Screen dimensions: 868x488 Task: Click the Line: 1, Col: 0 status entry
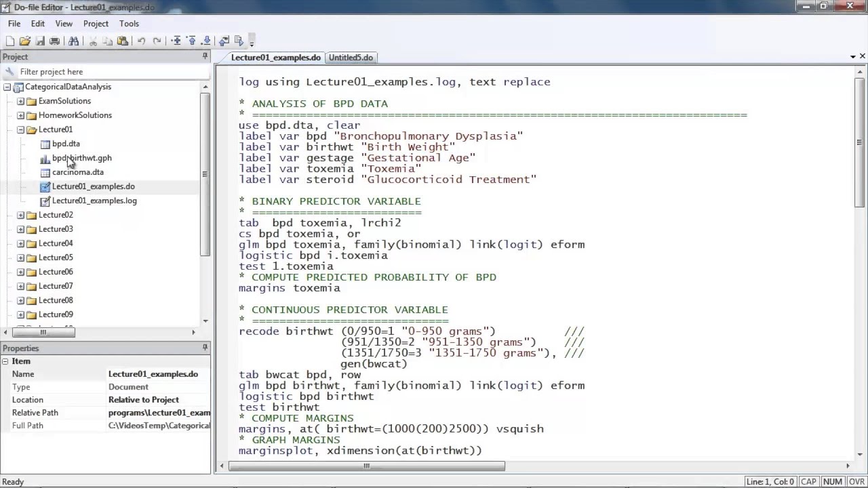770,482
